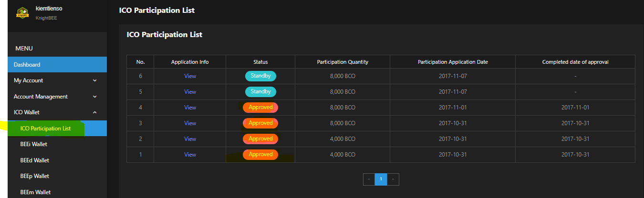Click the KnightBEE logo avatar
644x198 pixels.
point(22,13)
